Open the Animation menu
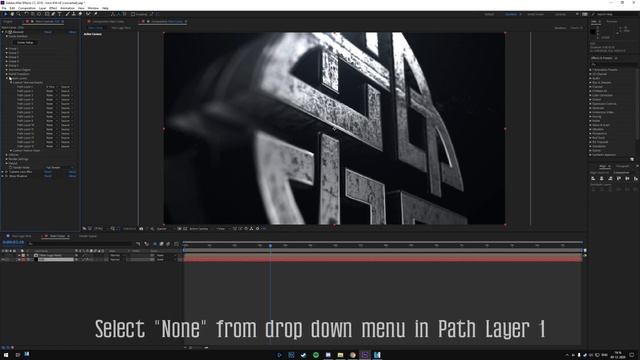640x360 pixels. (x=67, y=8)
